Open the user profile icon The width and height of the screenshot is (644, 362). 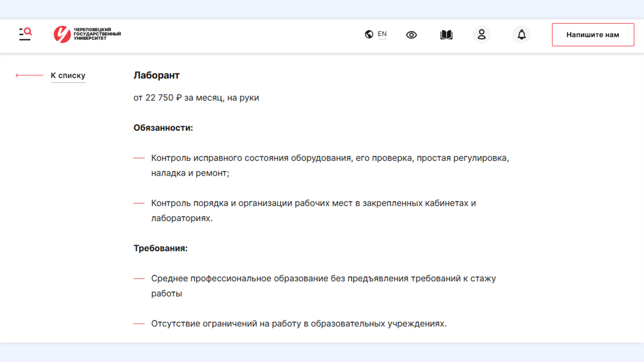482,34
